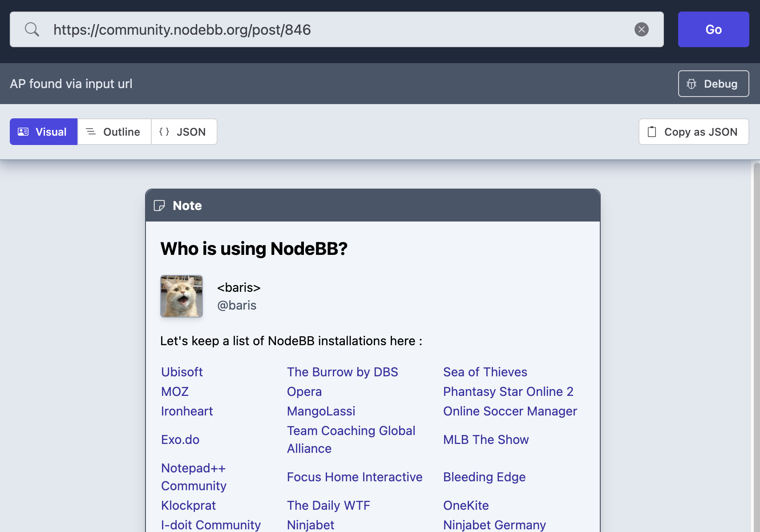Click the Note card header label
Screen dimensions: 760x532
(x=187, y=206)
